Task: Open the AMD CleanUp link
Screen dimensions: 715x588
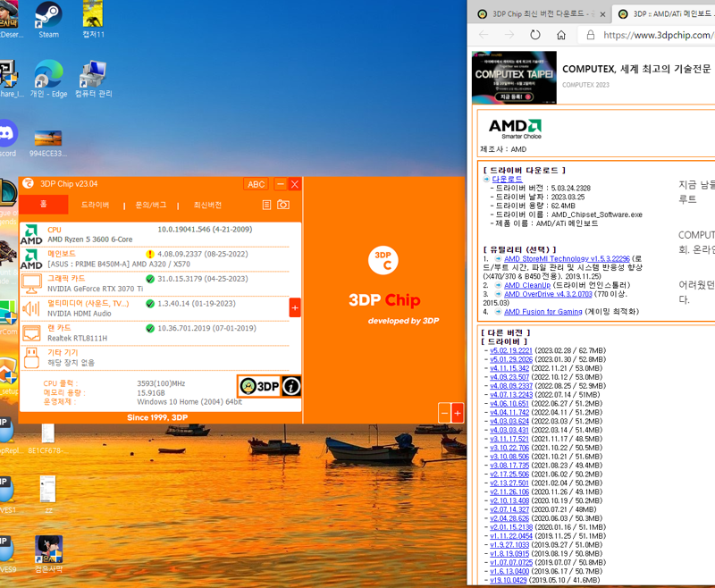Action: [x=527, y=285]
